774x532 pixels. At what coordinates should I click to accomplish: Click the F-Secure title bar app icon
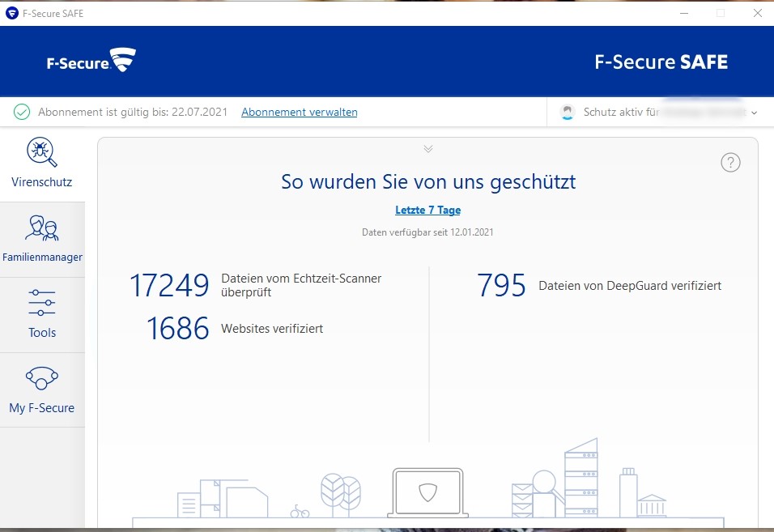(x=12, y=13)
